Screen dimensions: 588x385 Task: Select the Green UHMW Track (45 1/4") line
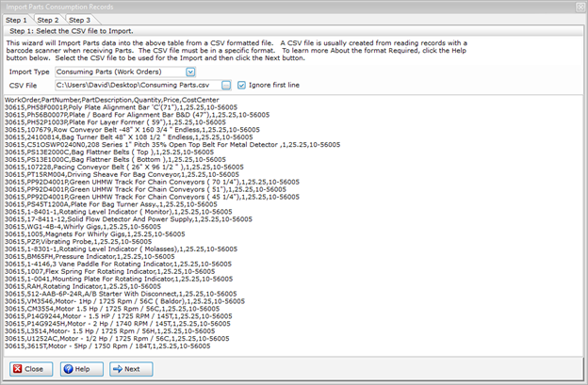[152, 198]
